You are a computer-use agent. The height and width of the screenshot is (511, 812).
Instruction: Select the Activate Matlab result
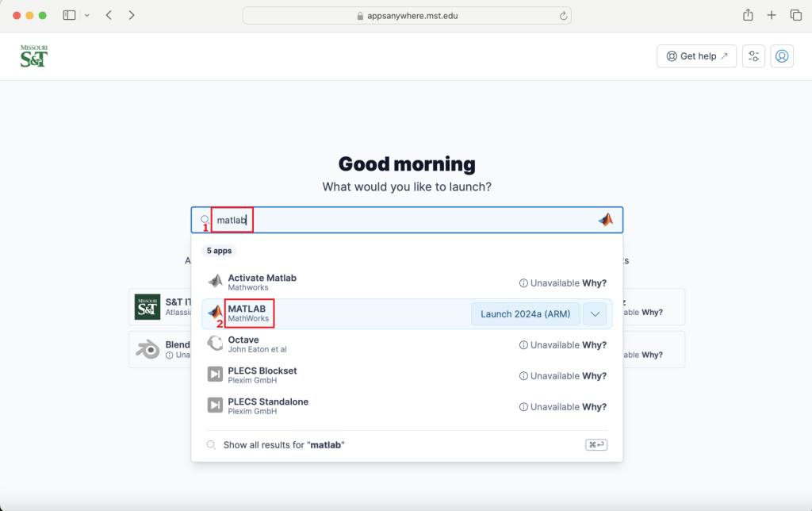pos(407,282)
